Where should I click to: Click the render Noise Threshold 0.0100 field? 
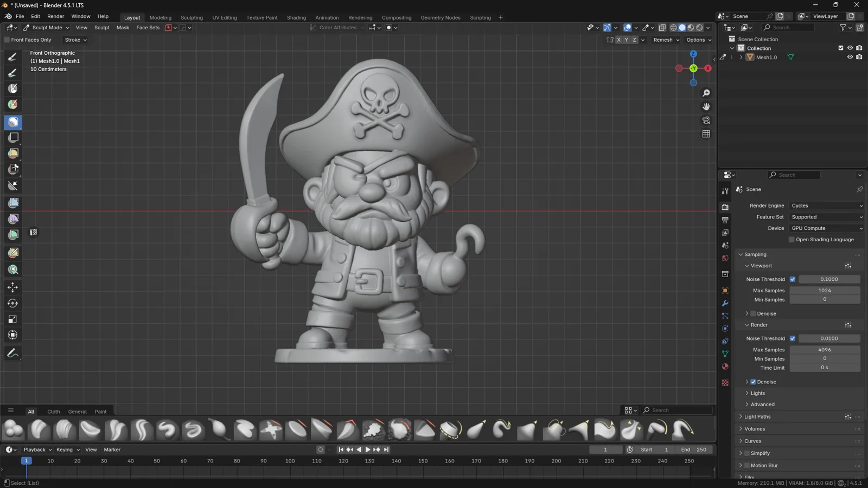pyautogui.click(x=829, y=338)
